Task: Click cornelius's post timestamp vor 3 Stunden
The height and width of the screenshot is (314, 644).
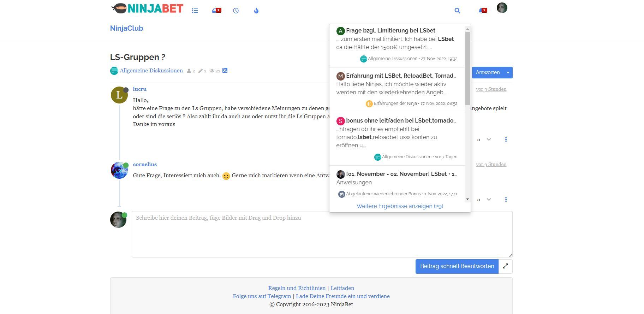Action: (491, 164)
